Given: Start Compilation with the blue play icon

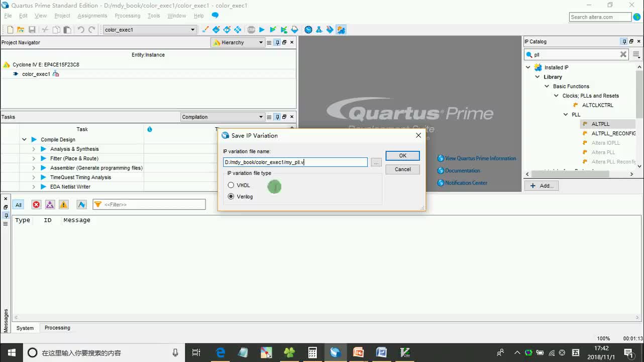Looking at the screenshot, I should click(262, 30).
